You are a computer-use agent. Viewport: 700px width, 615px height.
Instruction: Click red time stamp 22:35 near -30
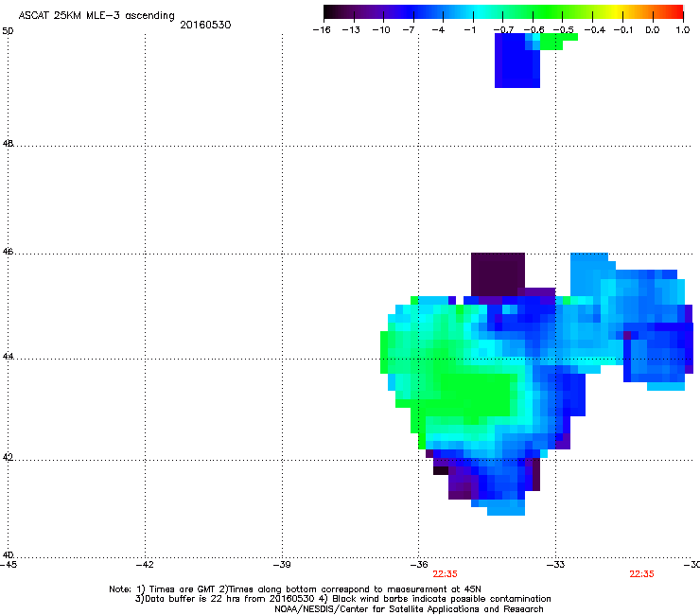click(641, 574)
